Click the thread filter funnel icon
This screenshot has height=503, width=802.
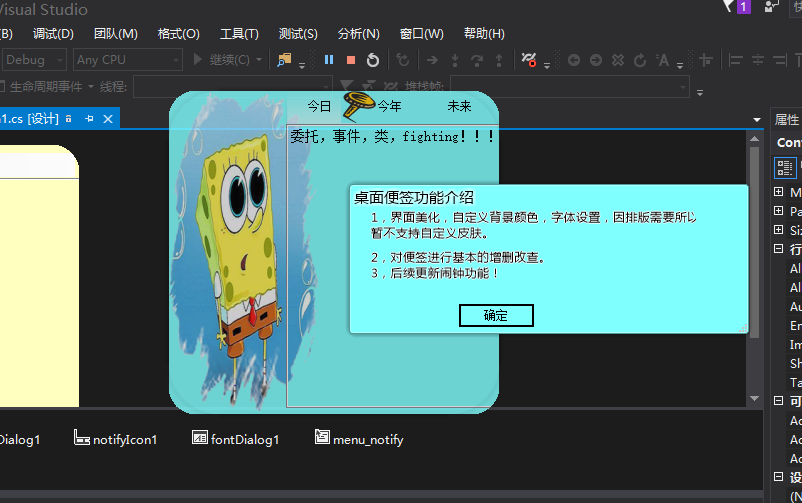346,85
